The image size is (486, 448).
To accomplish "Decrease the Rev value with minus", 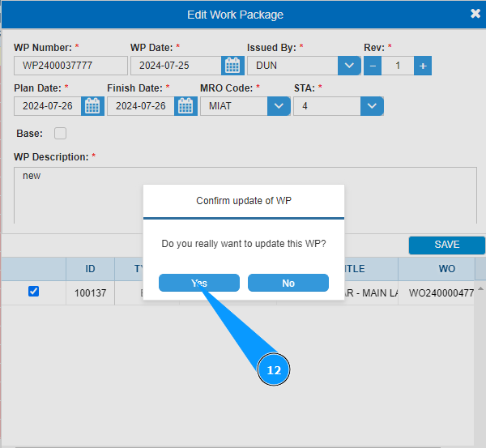I will 373,66.
